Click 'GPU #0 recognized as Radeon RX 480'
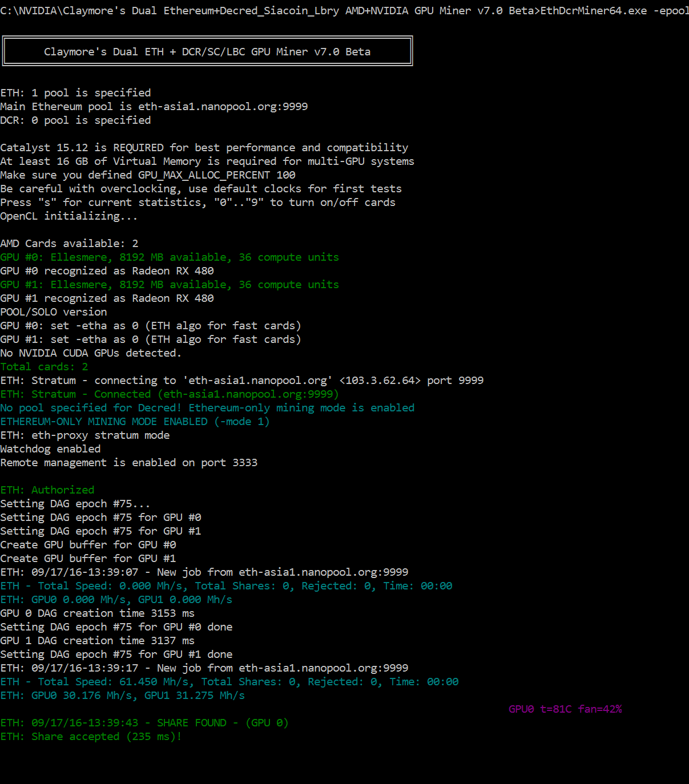The image size is (689, 784). pos(107,271)
